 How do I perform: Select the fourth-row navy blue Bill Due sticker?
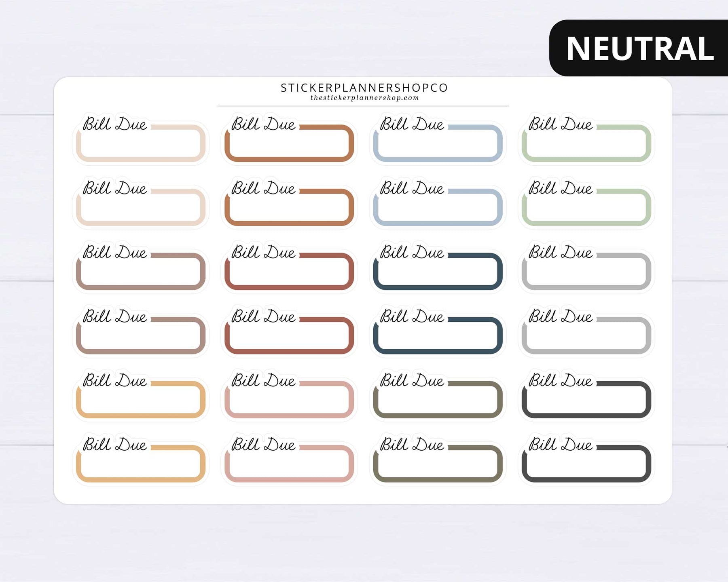438,331
